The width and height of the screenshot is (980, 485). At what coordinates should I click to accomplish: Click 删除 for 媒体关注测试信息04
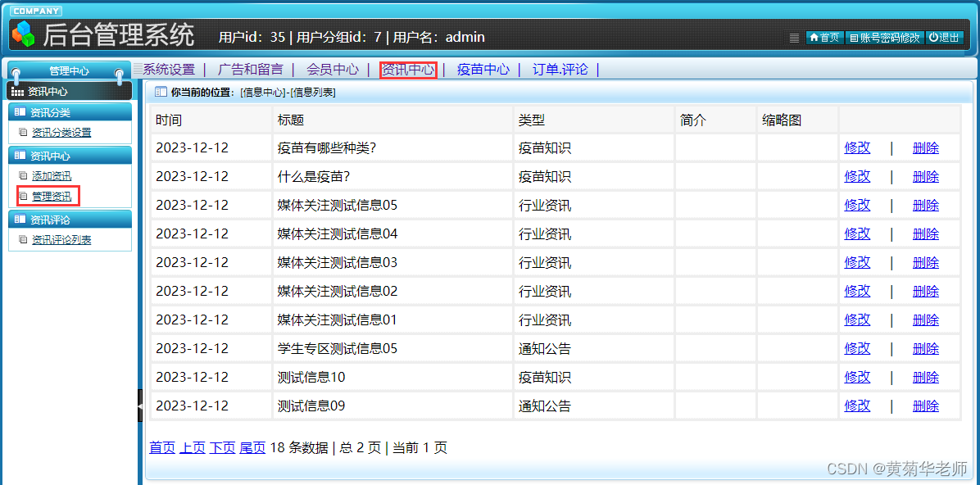coord(926,234)
